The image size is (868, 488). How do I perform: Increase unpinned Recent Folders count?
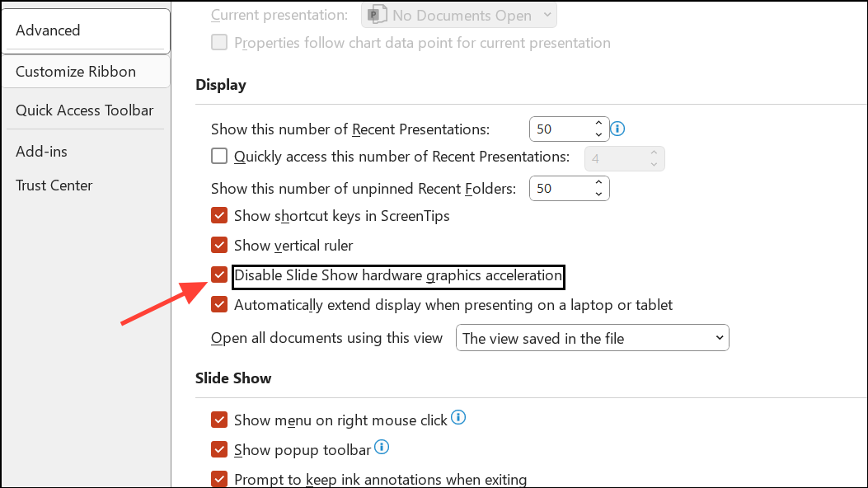(x=598, y=183)
